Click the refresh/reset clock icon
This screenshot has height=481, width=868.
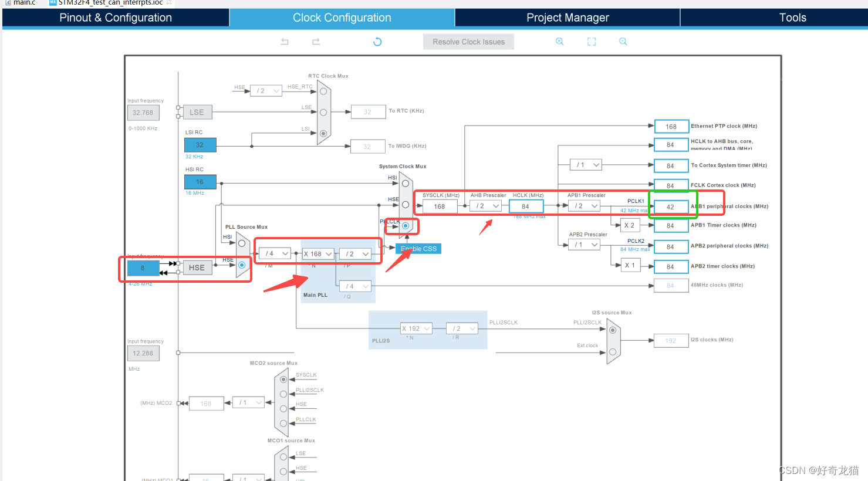pos(377,42)
